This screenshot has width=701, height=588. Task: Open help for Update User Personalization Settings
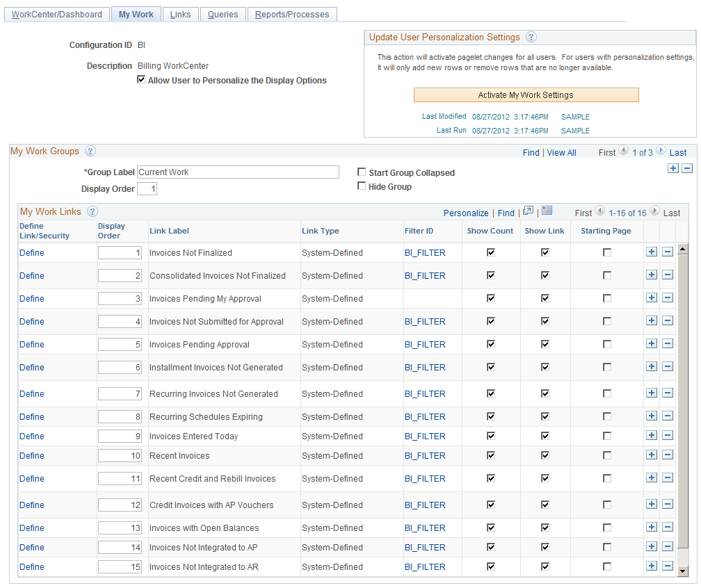click(x=531, y=37)
